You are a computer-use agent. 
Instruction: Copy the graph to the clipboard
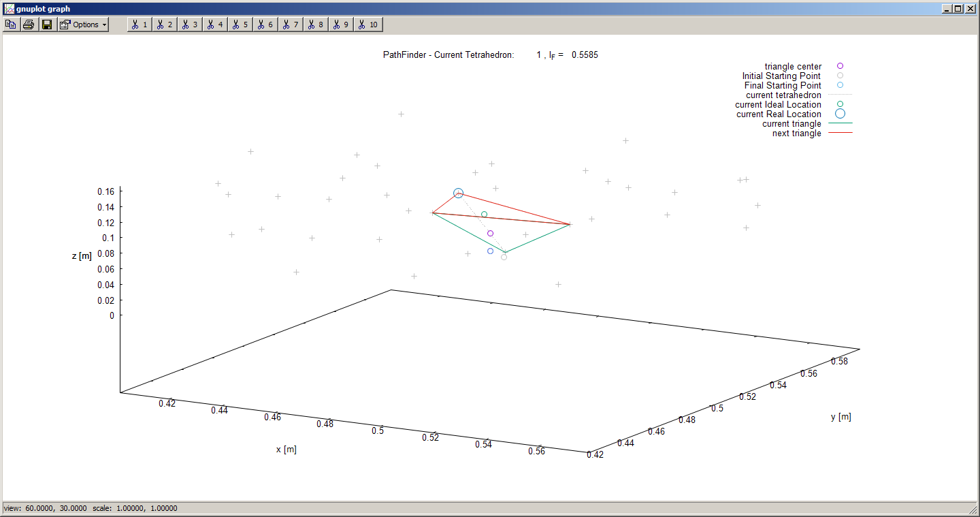click(x=10, y=24)
